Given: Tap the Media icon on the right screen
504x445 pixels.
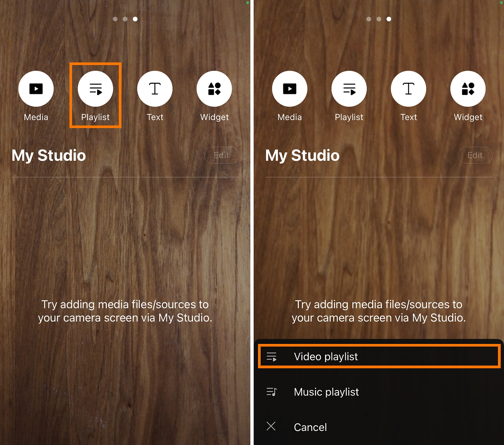Looking at the screenshot, I should (x=289, y=89).
